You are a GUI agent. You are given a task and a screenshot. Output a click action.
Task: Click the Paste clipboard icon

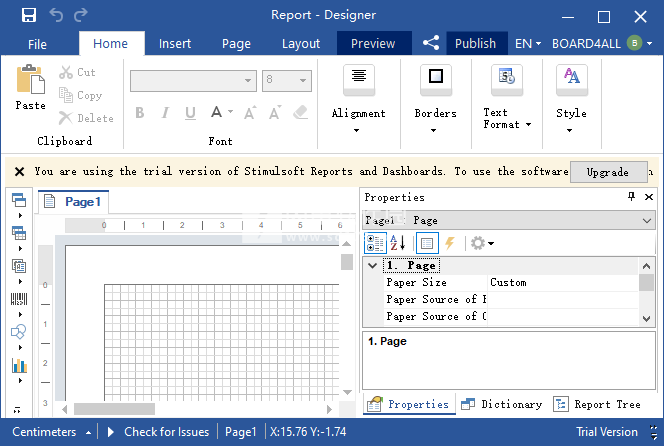click(30, 79)
